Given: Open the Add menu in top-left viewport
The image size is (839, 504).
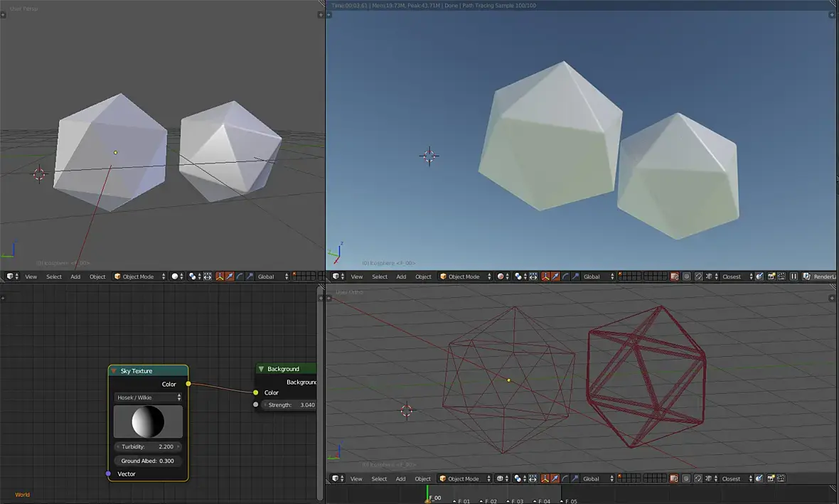Looking at the screenshot, I should click(x=75, y=277).
